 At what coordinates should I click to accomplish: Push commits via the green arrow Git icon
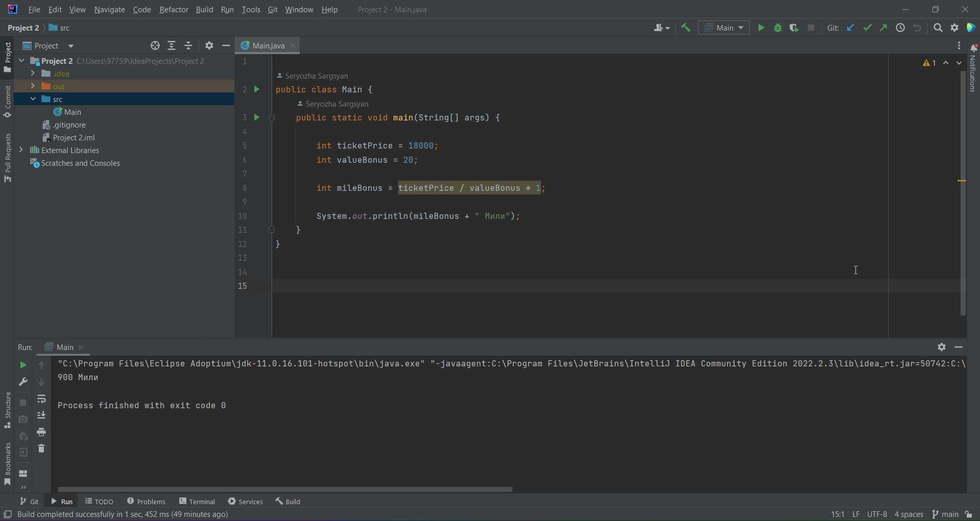[884, 28]
